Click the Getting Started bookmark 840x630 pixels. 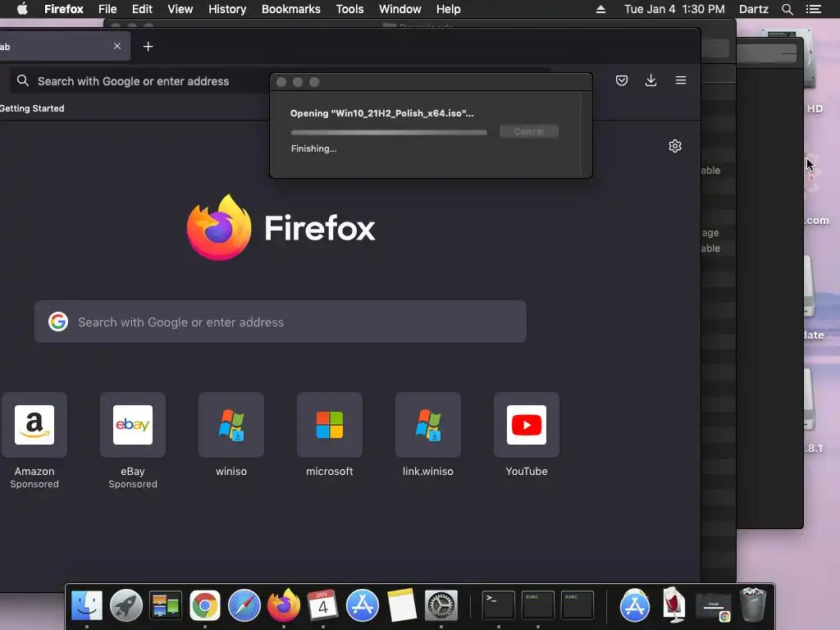(x=32, y=108)
